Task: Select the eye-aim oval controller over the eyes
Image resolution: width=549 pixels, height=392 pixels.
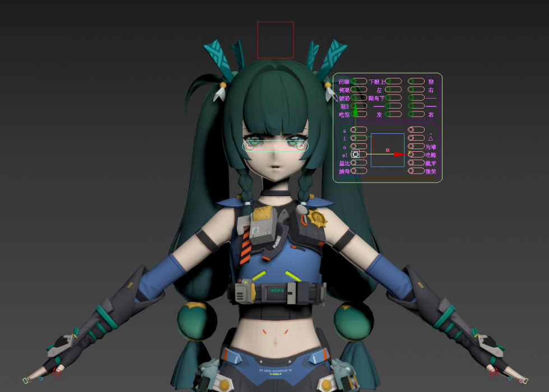Action: coord(276,146)
